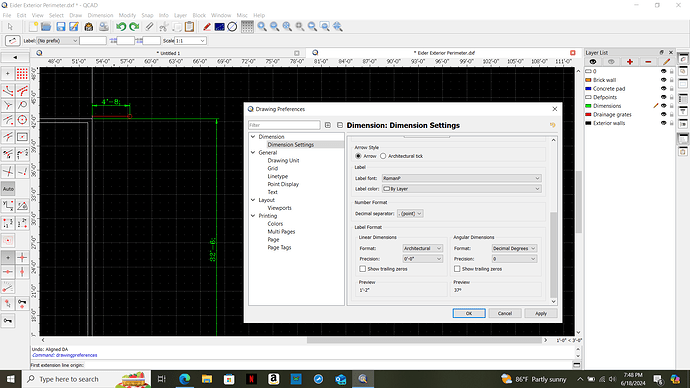Click the Cut scissors icon

coord(163,27)
